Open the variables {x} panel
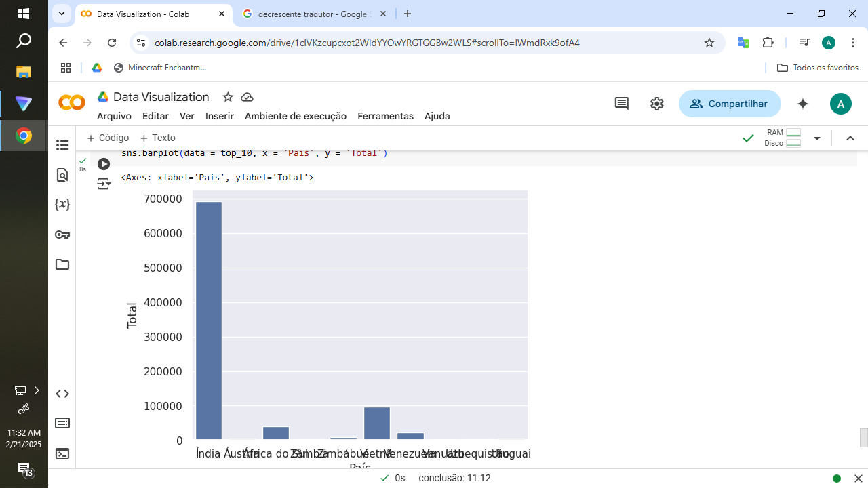 62,204
